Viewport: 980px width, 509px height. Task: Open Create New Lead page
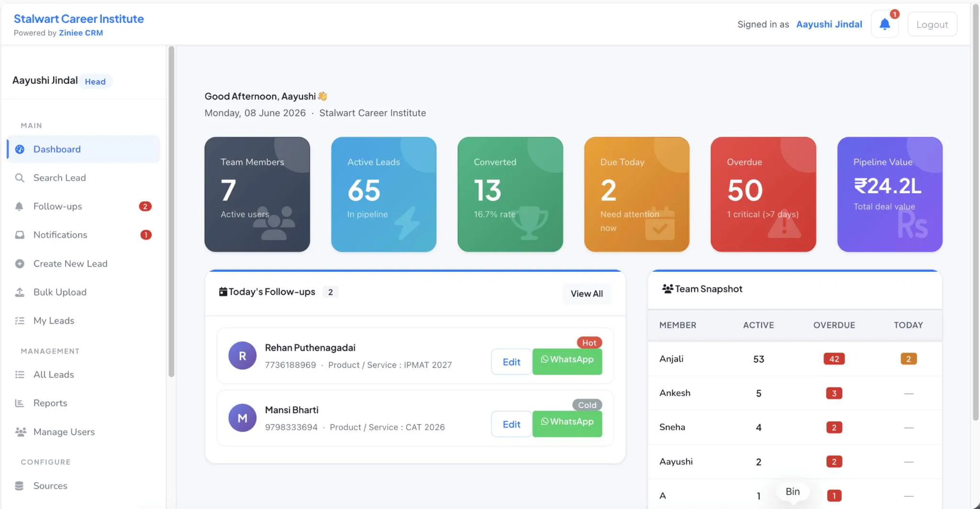pyautogui.click(x=84, y=264)
